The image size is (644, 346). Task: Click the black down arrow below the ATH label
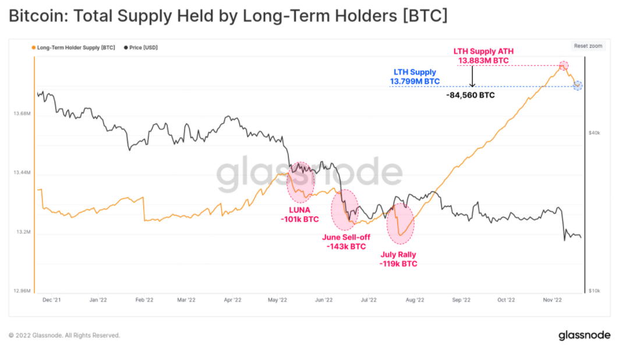point(472,76)
